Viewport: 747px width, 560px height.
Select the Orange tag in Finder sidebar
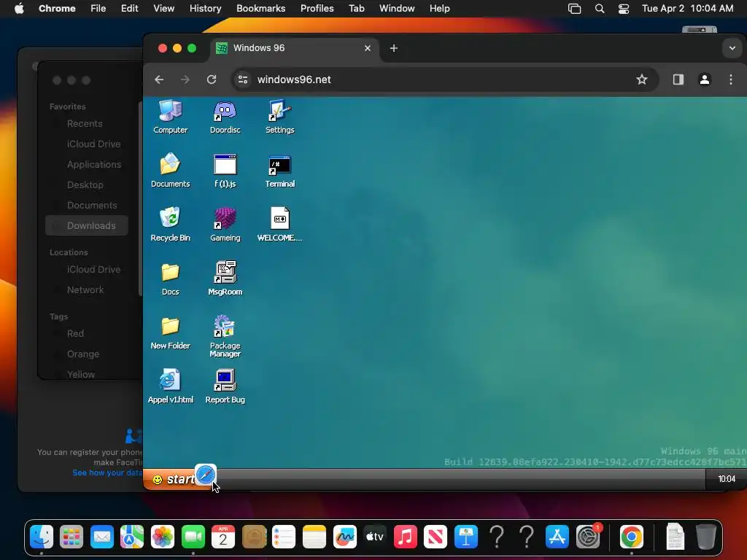tap(83, 354)
